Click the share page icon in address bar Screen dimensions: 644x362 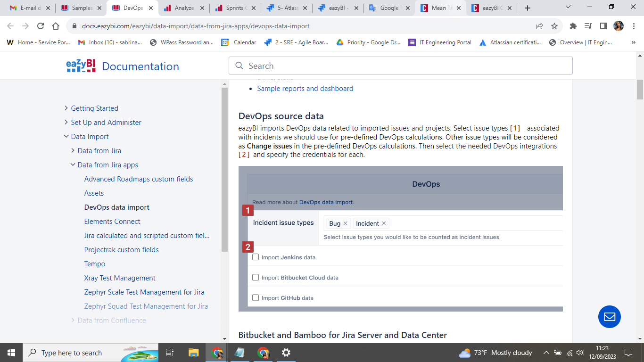coord(539,26)
